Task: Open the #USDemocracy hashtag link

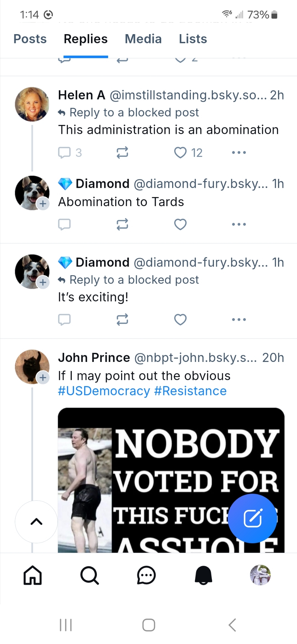Action: 104,391
